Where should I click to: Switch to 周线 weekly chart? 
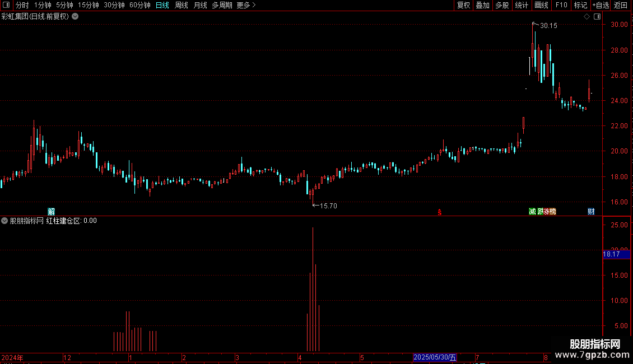(x=181, y=5)
